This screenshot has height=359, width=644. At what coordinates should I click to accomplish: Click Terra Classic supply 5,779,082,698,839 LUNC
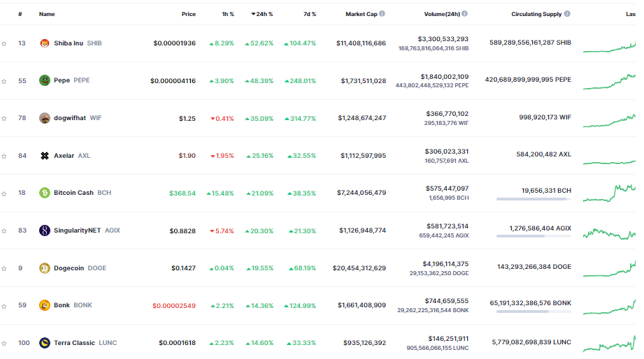[x=531, y=342]
